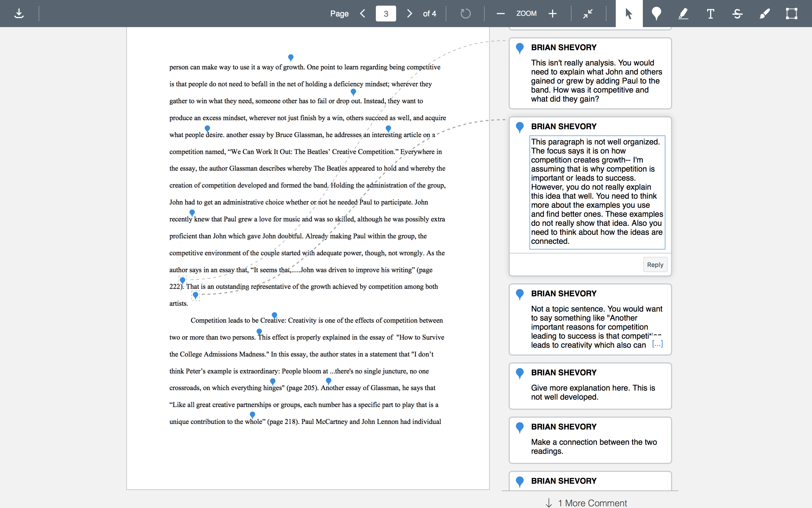
Task: Click comment pin above 'desire. another essay'
Action: pos(207,129)
